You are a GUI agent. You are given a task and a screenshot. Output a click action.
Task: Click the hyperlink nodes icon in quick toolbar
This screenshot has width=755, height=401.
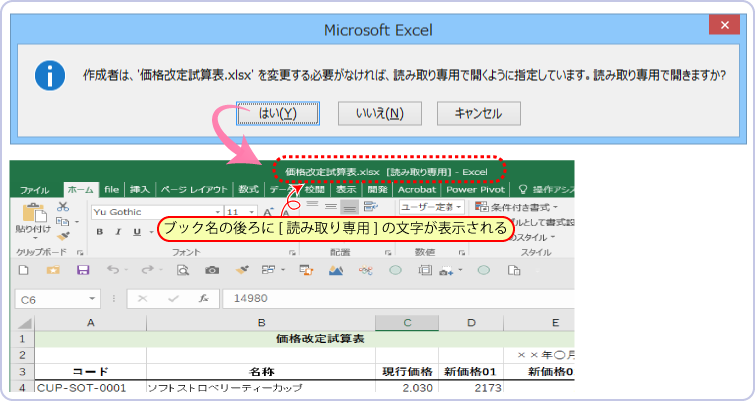(x=366, y=270)
